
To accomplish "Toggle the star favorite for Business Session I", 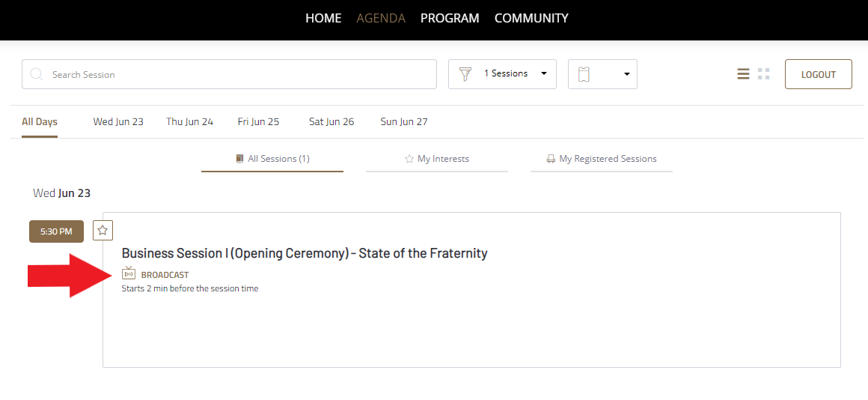I will click(103, 231).
